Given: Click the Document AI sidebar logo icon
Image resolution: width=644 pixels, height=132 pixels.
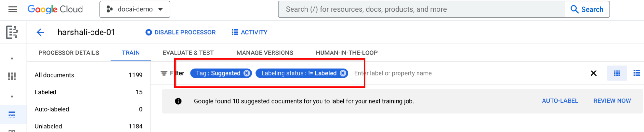Looking at the screenshot, I should point(12,32).
